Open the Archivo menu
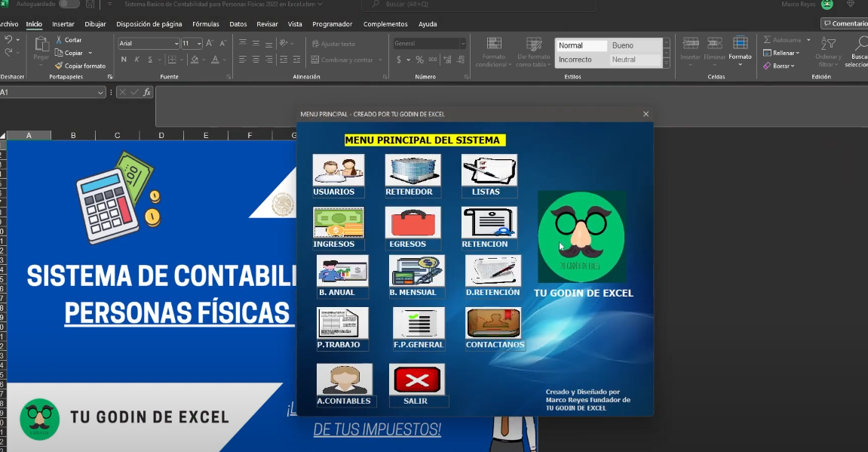Image resolution: width=868 pixels, height=452 pixels. click(x=8, y=24)
